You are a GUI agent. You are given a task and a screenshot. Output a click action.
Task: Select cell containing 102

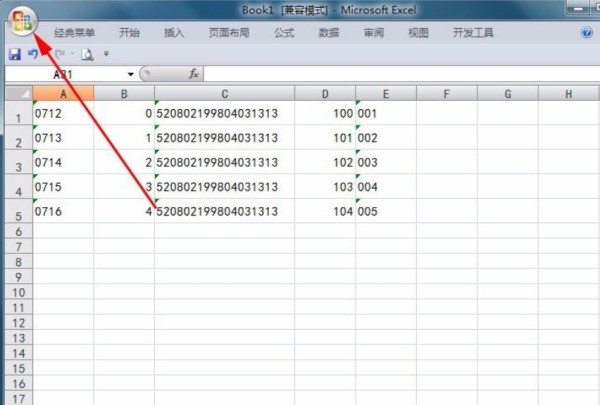325,162
